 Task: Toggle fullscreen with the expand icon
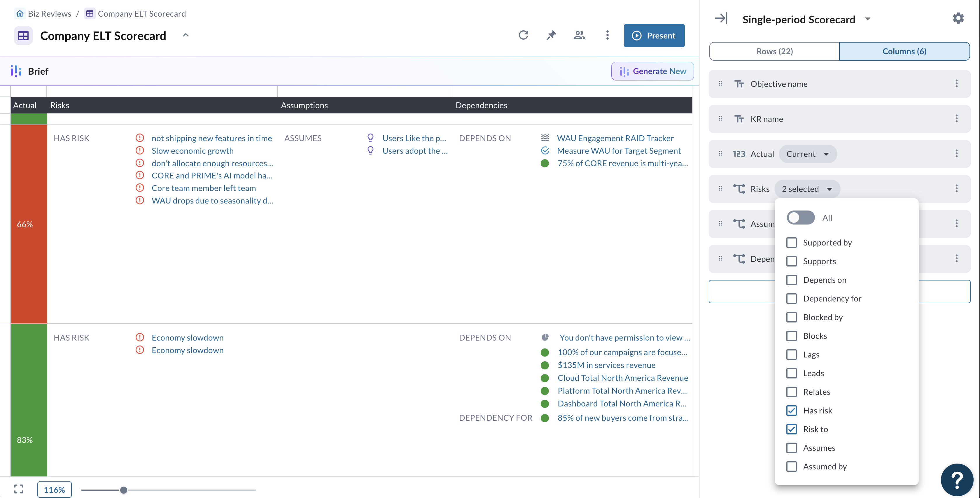[x=19, y=489]
